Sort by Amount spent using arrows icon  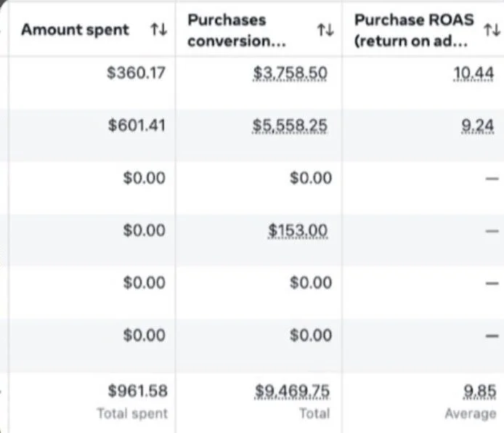click(158, 30)
